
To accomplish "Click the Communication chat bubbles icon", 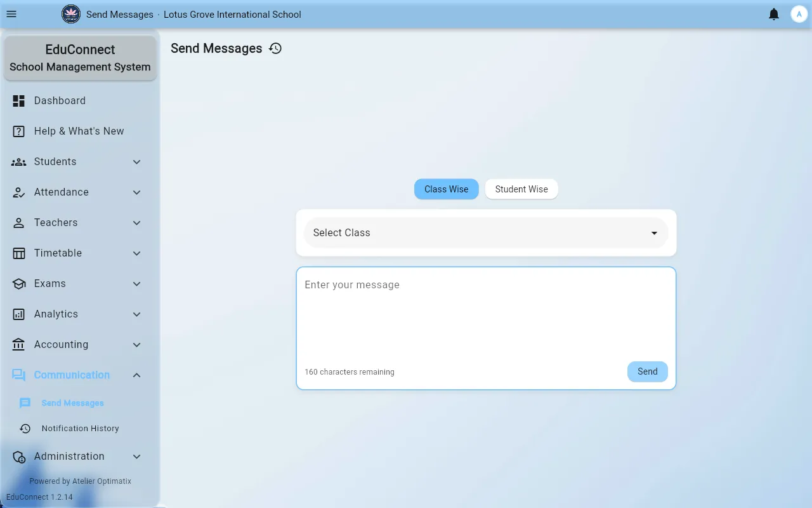I will click(19, 375).
